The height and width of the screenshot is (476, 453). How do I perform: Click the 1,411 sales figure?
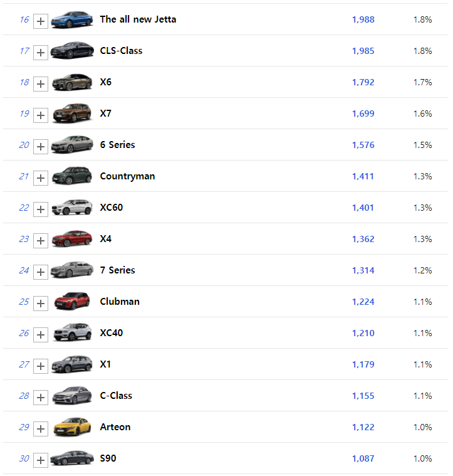tap(363, 176)
